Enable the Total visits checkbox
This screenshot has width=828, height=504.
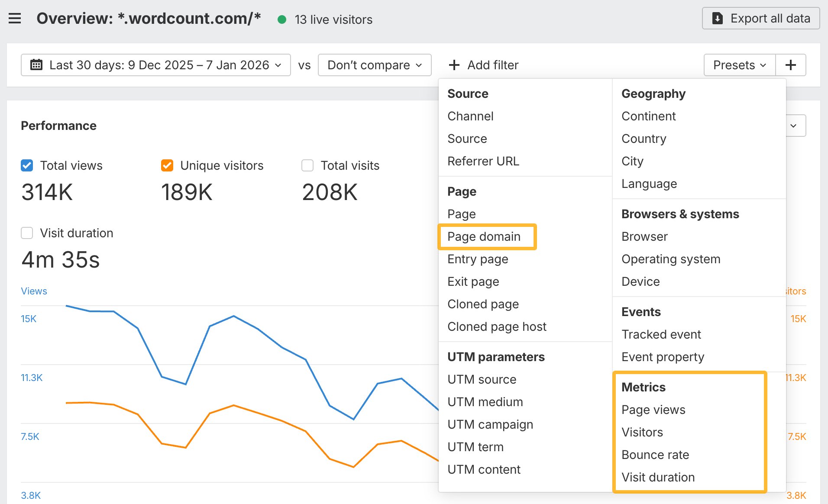coord(307,165)
